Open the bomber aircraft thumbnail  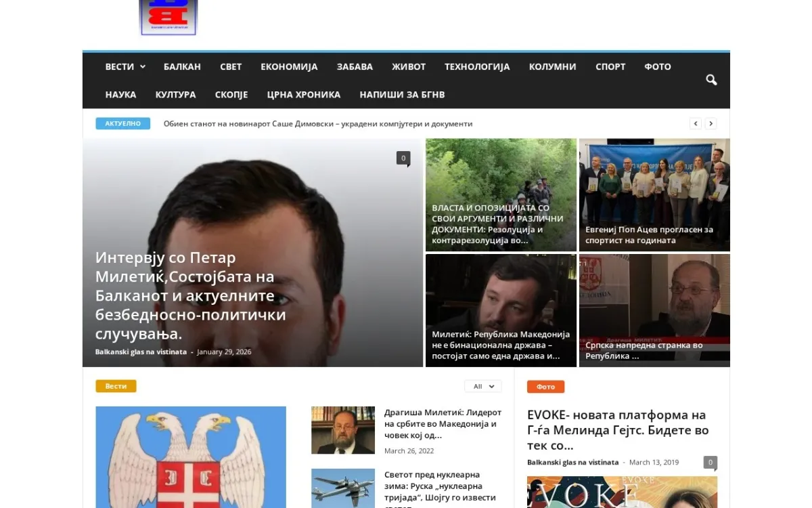(343, 488)
